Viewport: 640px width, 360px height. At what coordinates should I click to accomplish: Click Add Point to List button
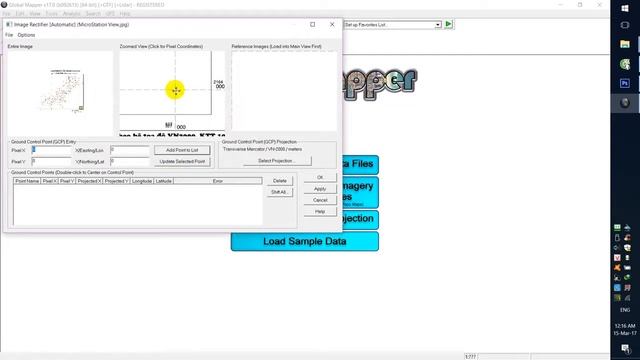[x=182, y=150]
